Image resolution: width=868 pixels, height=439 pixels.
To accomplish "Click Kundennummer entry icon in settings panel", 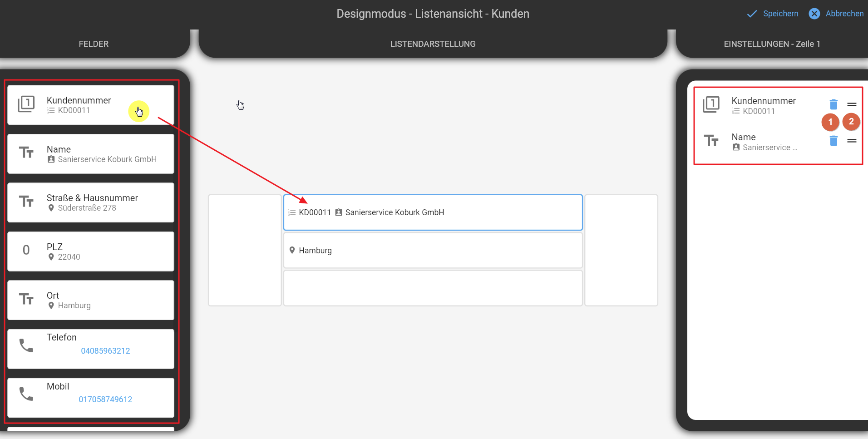I will (x=711, y=104).
